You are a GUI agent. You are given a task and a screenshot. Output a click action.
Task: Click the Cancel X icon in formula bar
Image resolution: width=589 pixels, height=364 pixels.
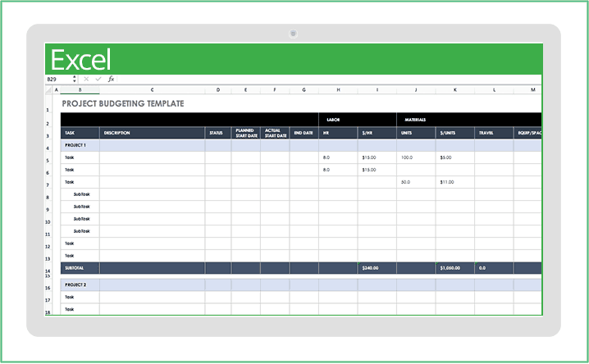pyautogui.click(x=87, y=80)
